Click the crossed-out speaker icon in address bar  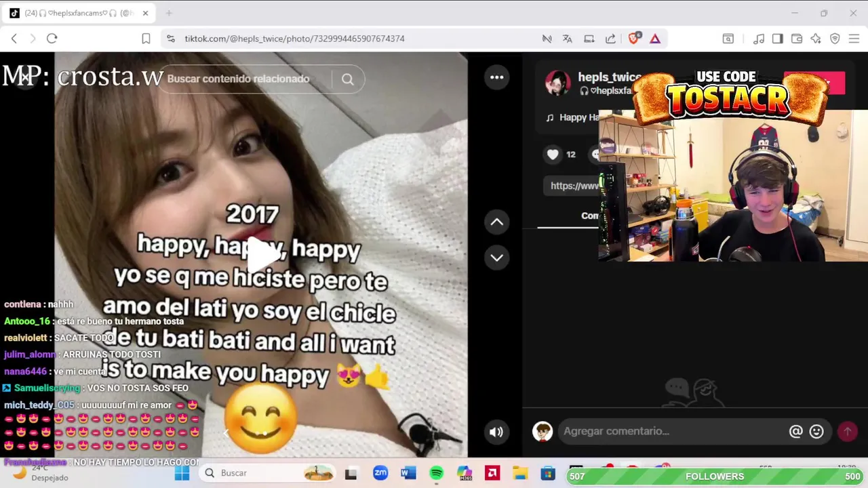pos(547,39)
